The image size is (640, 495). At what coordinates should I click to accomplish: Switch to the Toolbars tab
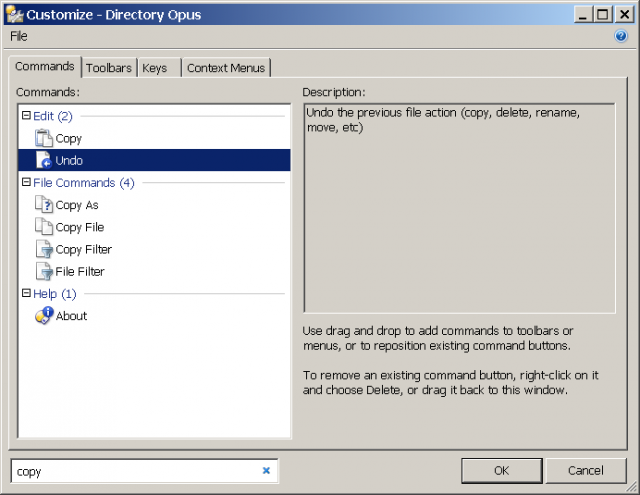coord(109,68)
